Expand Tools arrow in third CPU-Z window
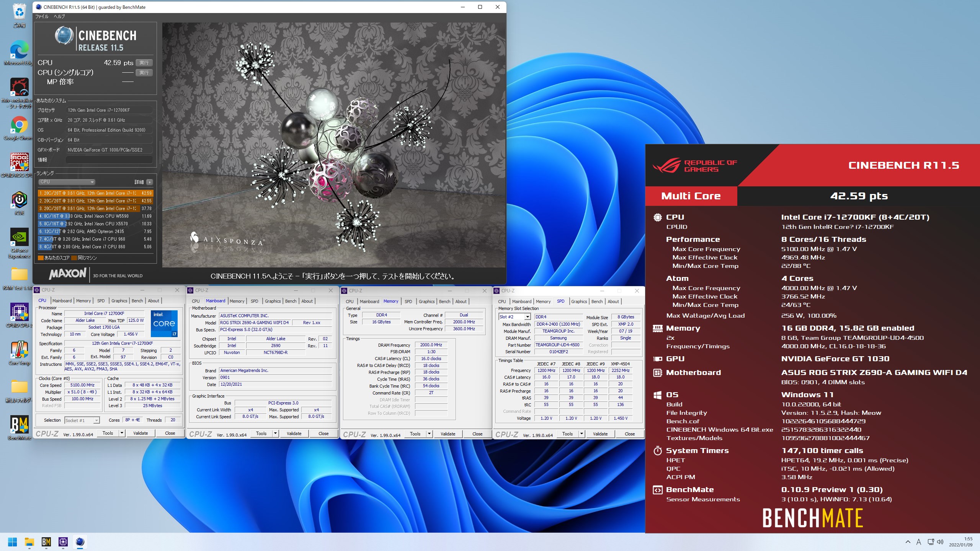The width and height of the screenshot is (980, 551). click(429, 434)
